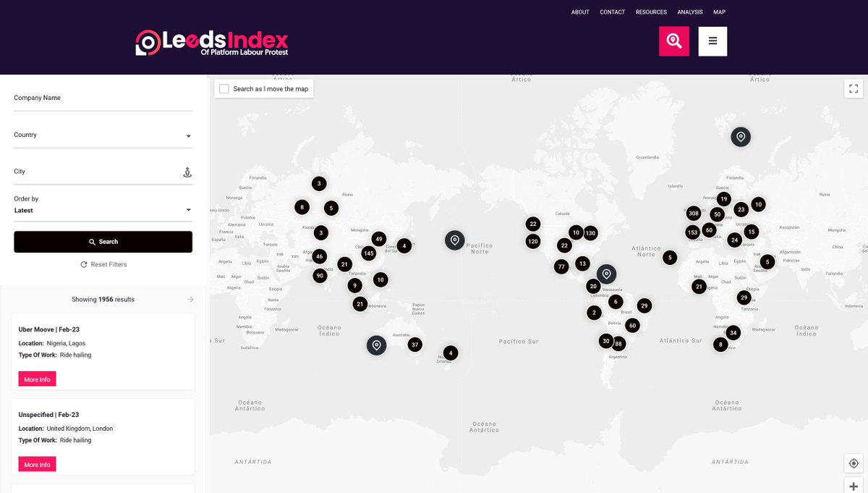Select the pin marker north of Finlandia

coord(740,136)
